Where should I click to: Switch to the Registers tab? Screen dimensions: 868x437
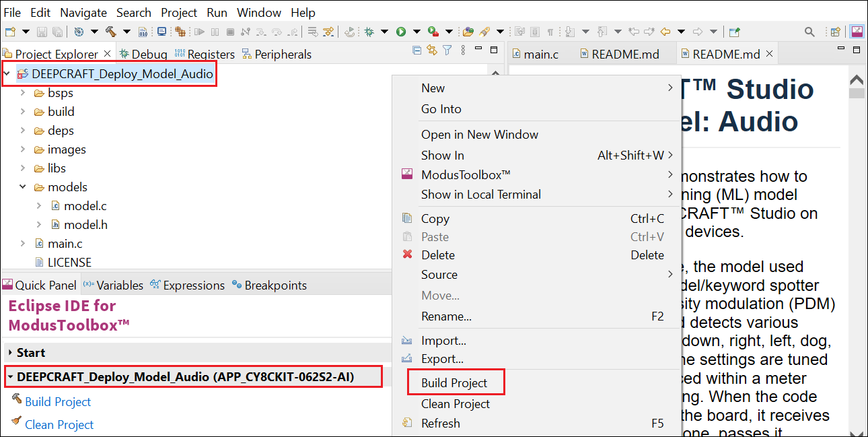click(205, 55)
